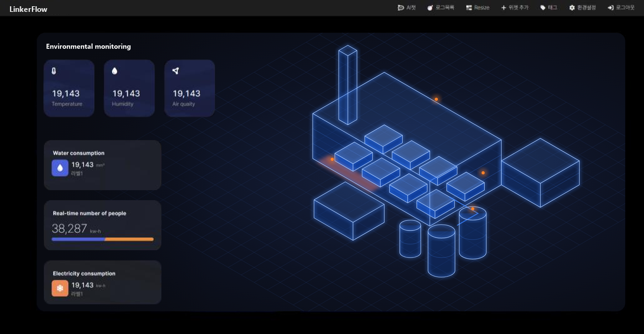This screenshot has height=334, width=644.
Task: Click the Water consumption heading
Action: [79, 153]
